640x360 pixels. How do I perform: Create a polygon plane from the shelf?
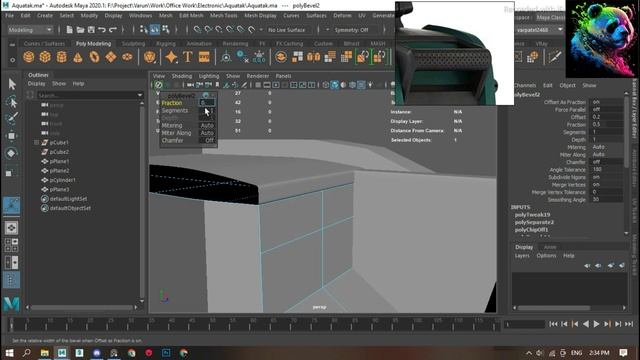coord(111,57)
